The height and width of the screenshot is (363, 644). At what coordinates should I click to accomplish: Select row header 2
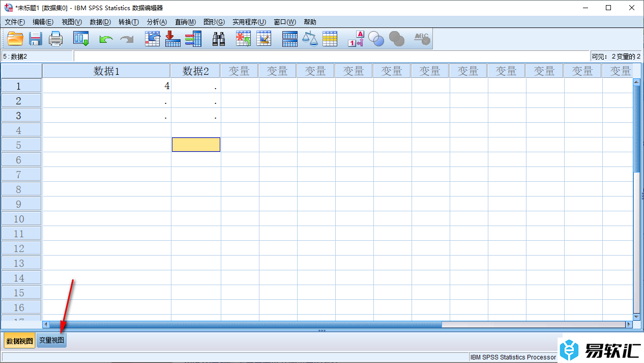21,100
